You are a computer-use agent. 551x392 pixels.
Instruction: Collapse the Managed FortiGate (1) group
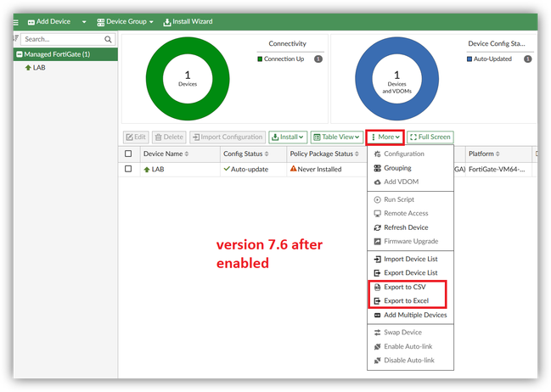20,54
